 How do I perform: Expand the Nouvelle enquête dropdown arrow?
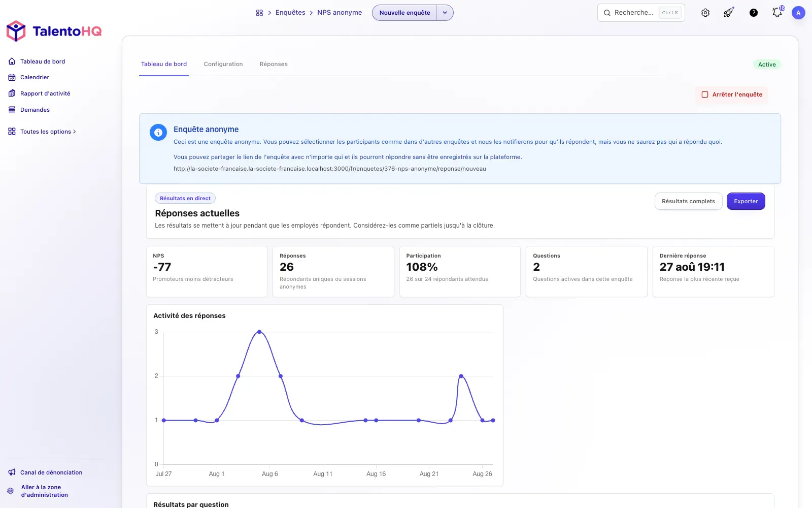445,13
